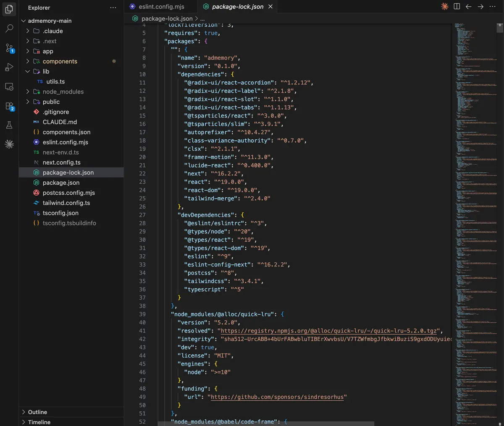The image size is (504, 426).
Task: Open the quick-lru registry.npmjs.org link
Action: [329, 331]
